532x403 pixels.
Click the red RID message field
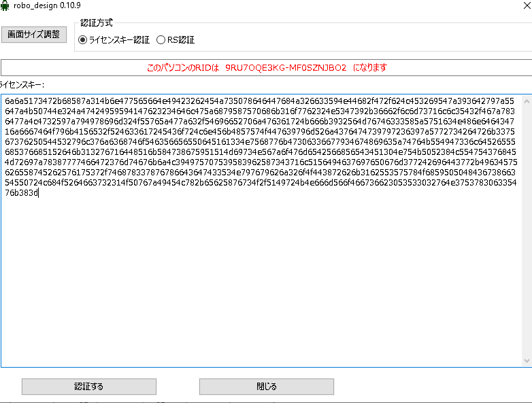click(x=267, y=68)
